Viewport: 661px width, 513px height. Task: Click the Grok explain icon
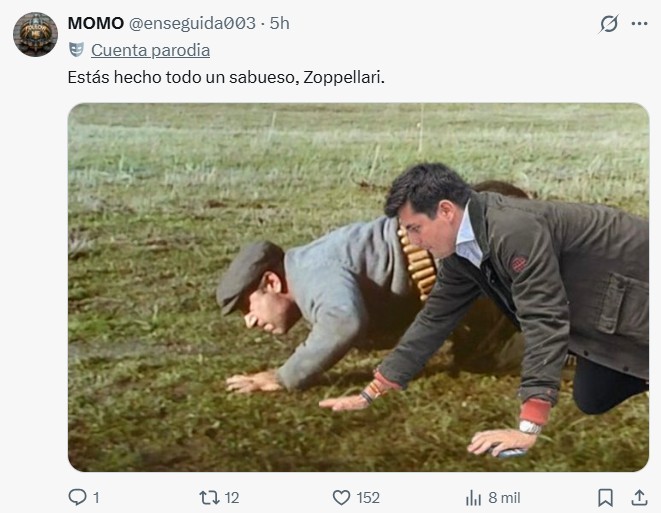pos(609,24)
